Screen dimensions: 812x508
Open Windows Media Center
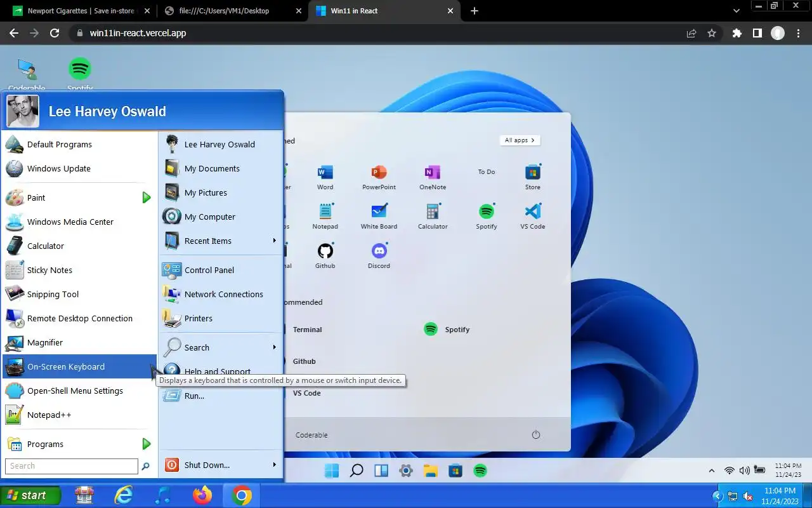(x=79, y=222)
